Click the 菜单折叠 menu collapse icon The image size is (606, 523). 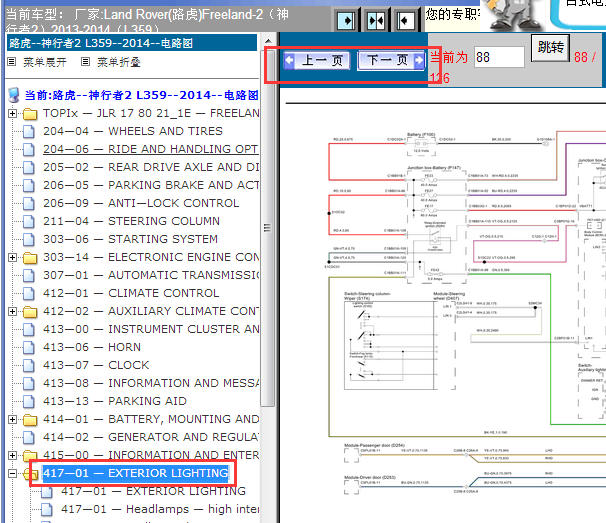85,61
